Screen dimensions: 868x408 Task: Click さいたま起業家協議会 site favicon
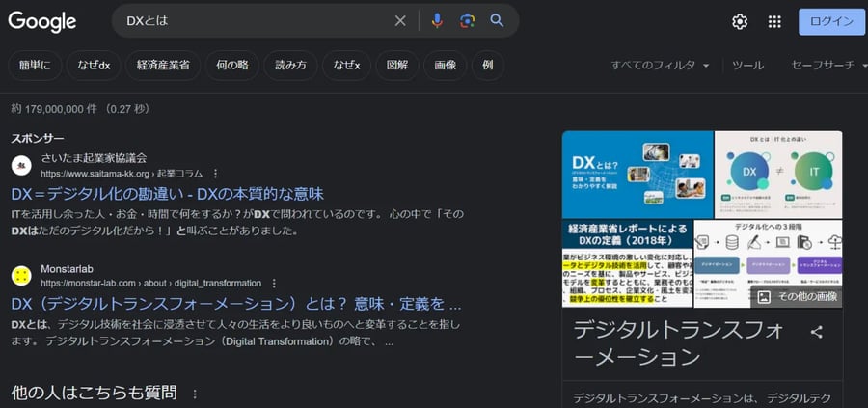pyautogui.click(x=21, y=166)
